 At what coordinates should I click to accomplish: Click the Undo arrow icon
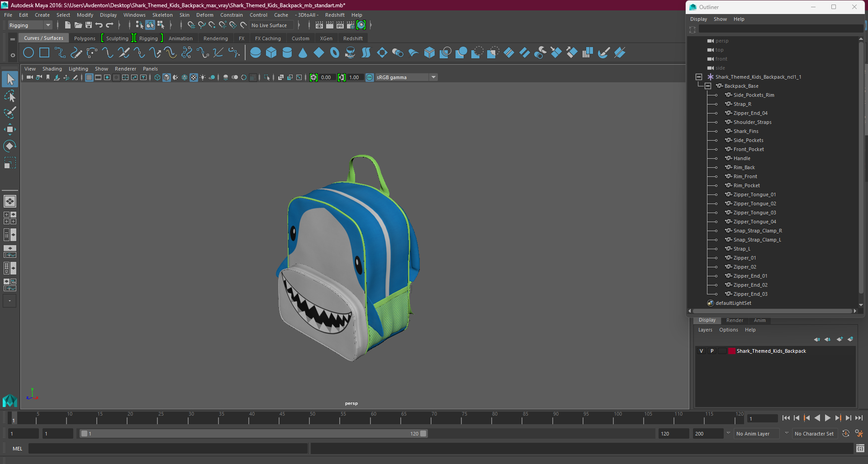[99, 25]
